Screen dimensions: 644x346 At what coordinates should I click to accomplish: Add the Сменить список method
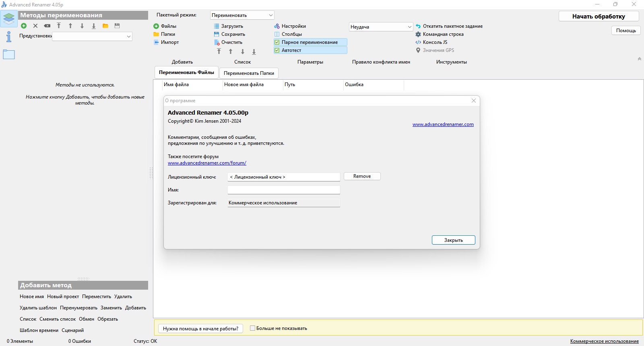[x=58, y=319]
